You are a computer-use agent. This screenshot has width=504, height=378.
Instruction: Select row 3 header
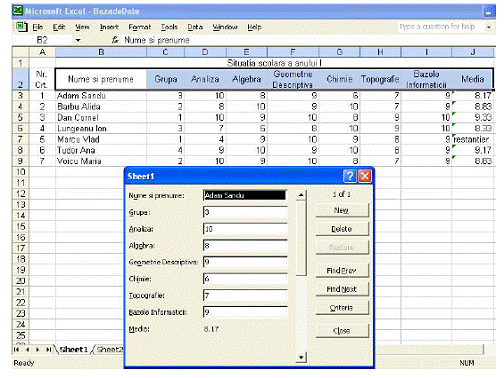click(x=21, y=96)
